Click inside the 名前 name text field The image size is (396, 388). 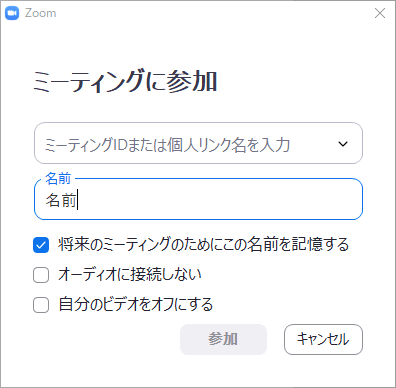(198, 199)
